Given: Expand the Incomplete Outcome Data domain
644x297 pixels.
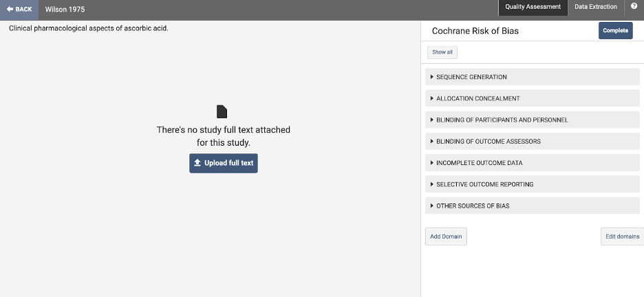Looking at the screenshot, I should pos(479,163).
